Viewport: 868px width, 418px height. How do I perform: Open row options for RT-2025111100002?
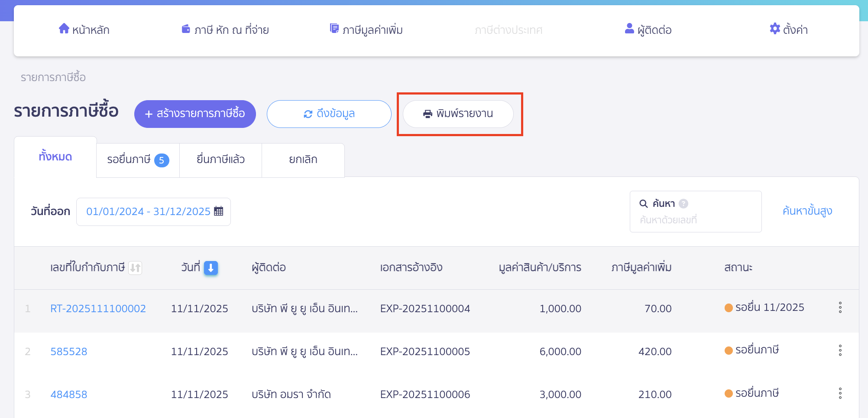[x=840, y=307]
